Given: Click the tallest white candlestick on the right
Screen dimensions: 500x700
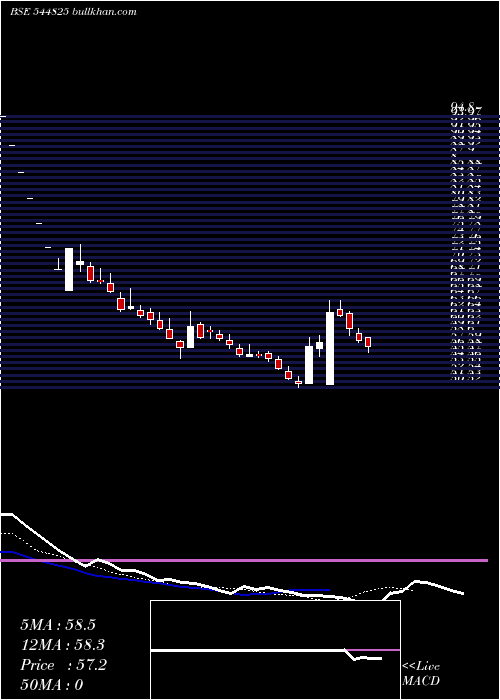Looking at the screenshot, I should 330,348.
